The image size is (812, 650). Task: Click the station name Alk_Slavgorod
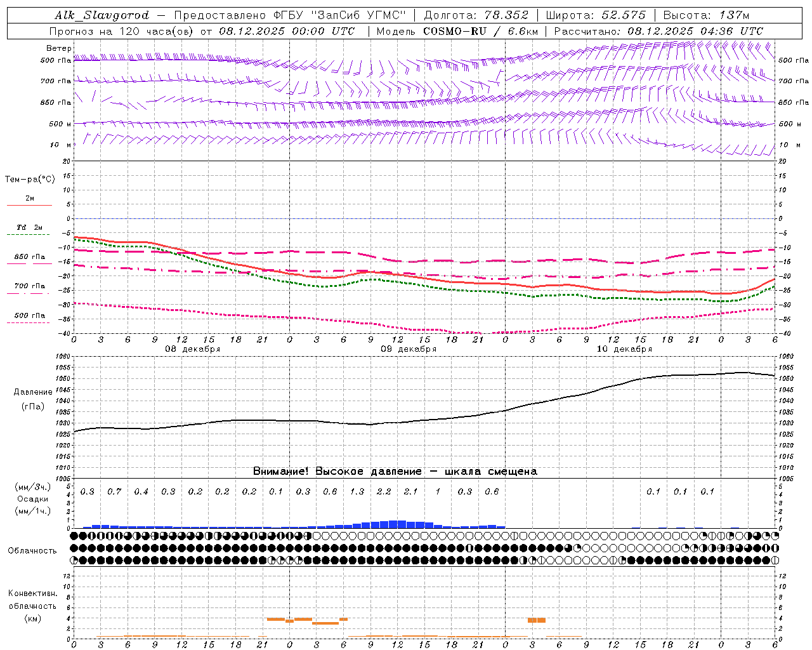101,15
